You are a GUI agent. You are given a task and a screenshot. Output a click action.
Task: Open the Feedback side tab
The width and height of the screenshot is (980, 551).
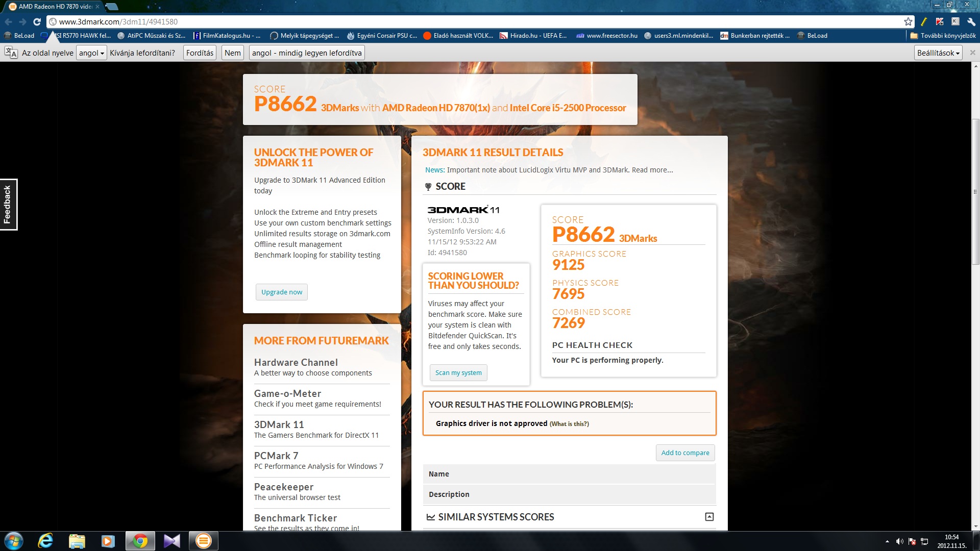8,204
